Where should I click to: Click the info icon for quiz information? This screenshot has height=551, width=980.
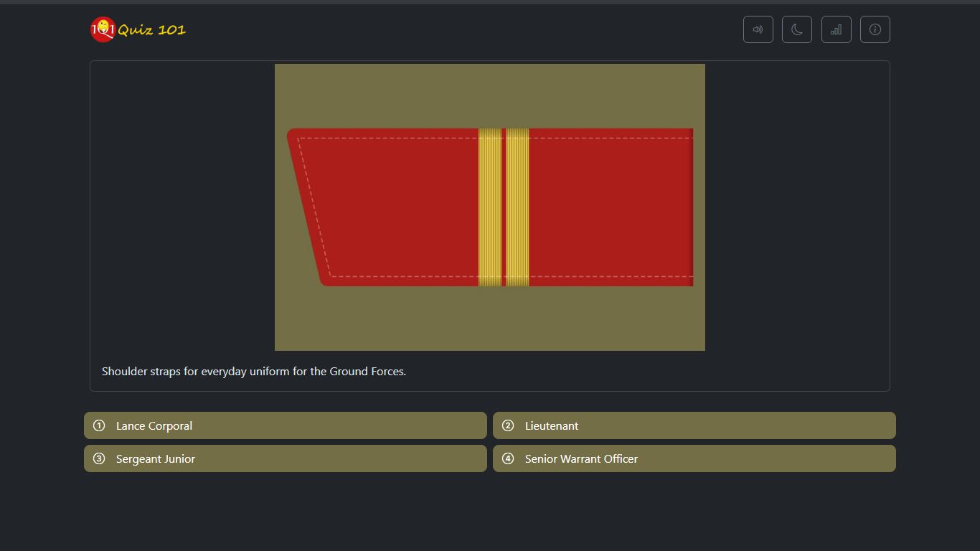(875, 29)
